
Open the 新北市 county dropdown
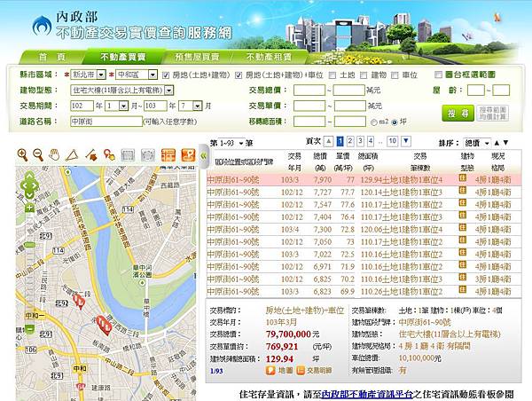tap(88, 75)
